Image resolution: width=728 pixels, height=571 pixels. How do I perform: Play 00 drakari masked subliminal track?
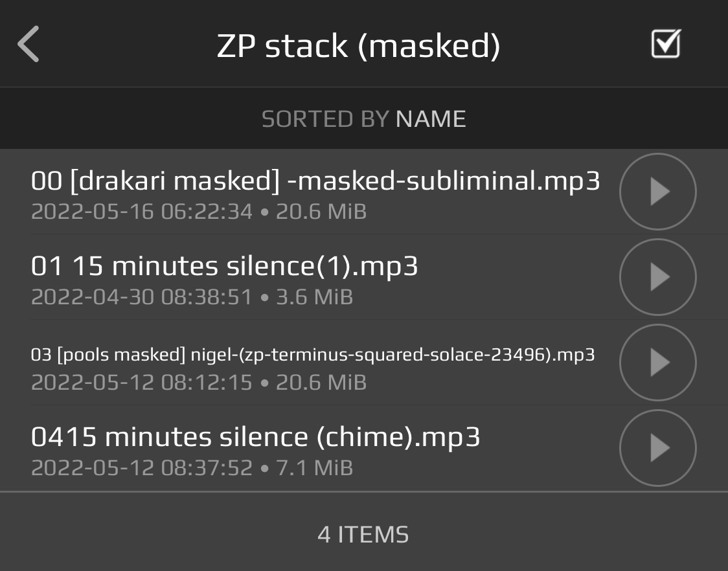tap(658, 191)
